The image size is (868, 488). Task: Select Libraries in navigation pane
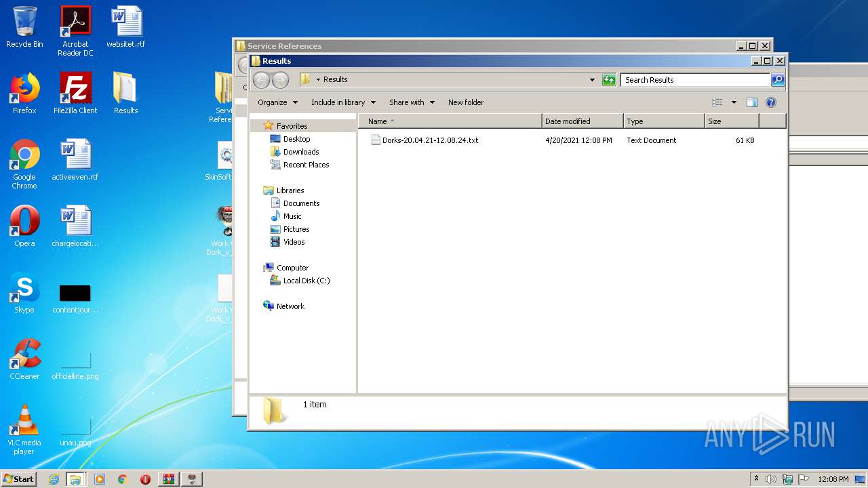(x=290, y=190)
